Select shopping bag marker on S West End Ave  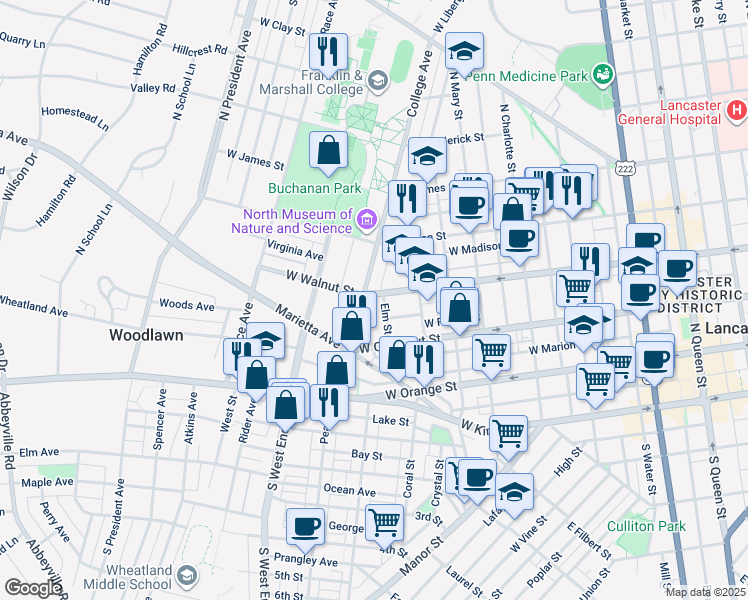click(x=286, y=405)
